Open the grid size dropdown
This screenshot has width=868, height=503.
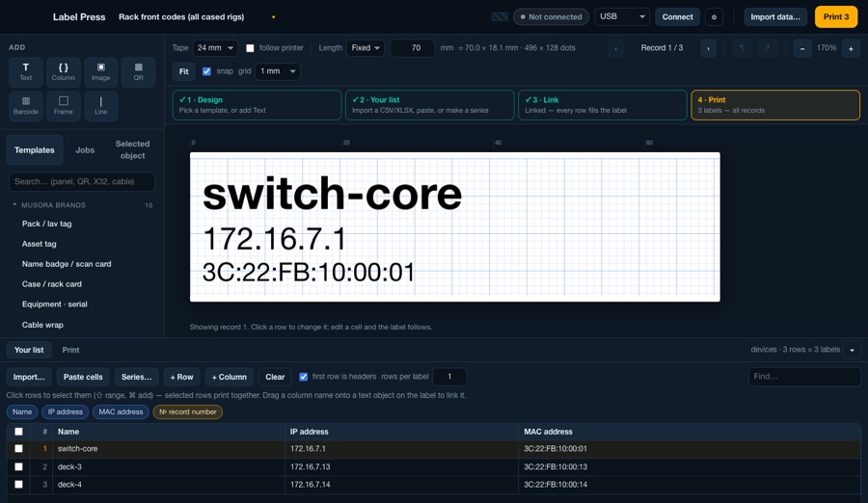click(x=278, y=71)
